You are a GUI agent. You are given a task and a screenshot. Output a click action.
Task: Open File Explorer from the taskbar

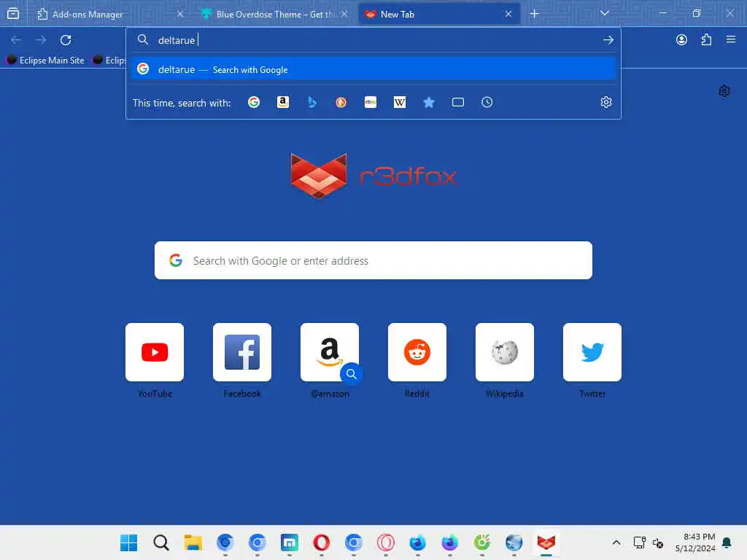click(193, 542)
